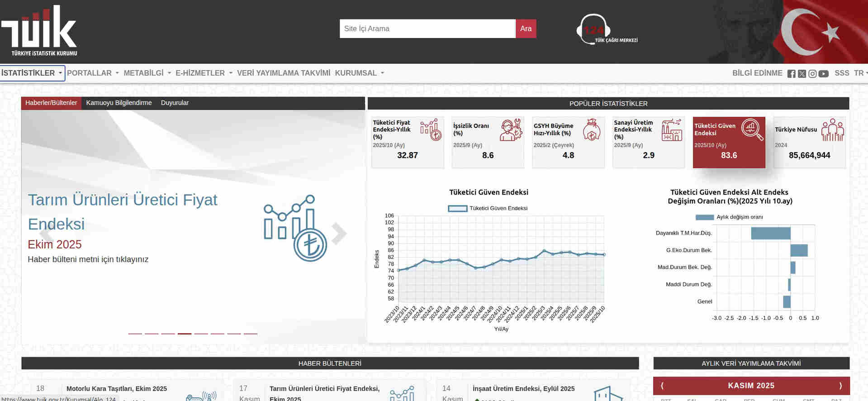
Task: Select İşsizlik Oranı 8.6 statistic card
Action: 488,143
